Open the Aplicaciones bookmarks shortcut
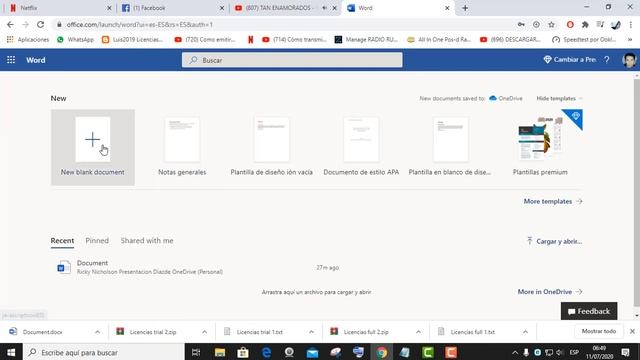The width and height of the screenshot is (640, 360). tap(28, 40)
